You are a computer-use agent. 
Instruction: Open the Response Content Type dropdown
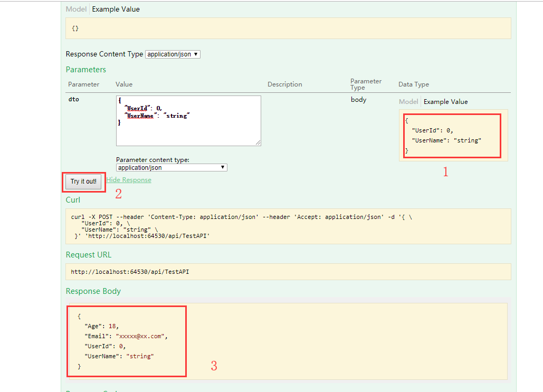click(173, 54)
